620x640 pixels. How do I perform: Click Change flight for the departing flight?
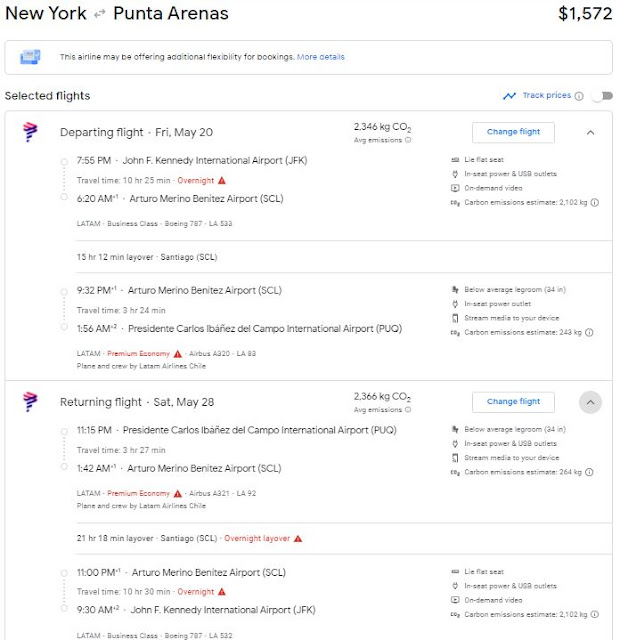[513, 132]
